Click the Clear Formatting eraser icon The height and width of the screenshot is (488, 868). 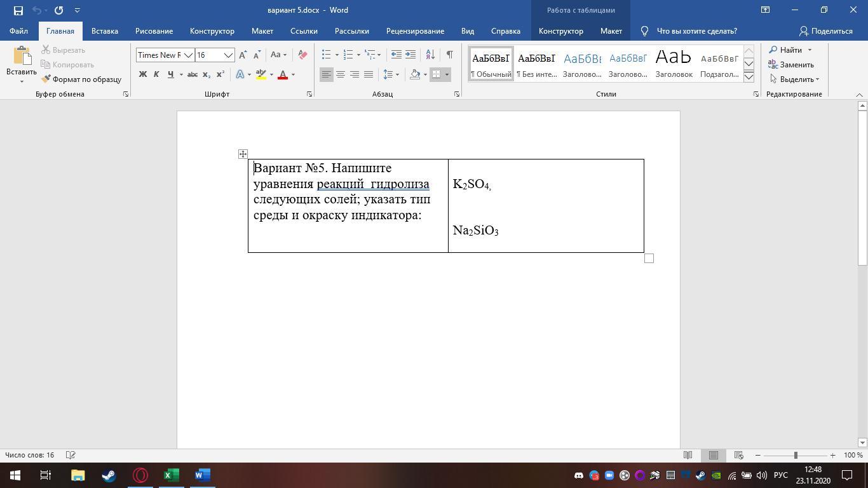pyautogui.click(x=302, y=55)
